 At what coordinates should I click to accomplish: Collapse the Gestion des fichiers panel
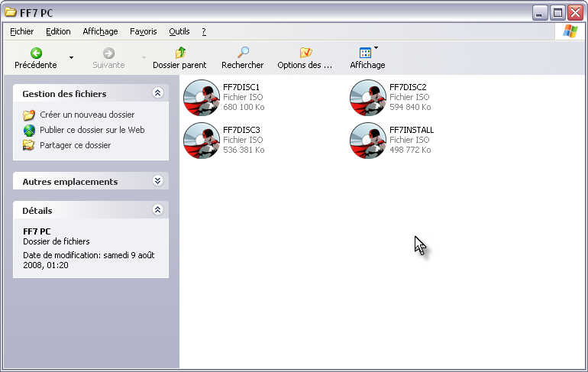coord(157,93)
